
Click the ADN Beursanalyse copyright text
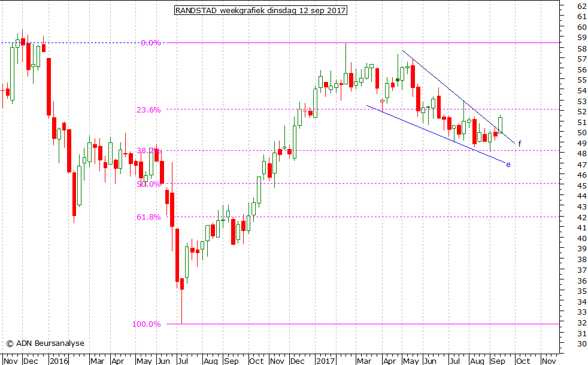point(46,343)
